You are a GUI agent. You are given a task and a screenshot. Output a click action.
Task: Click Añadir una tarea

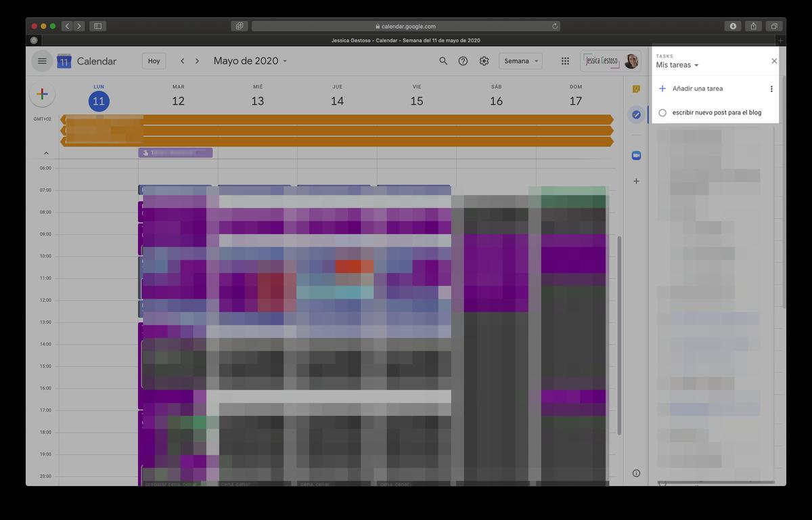pos(697,89)
